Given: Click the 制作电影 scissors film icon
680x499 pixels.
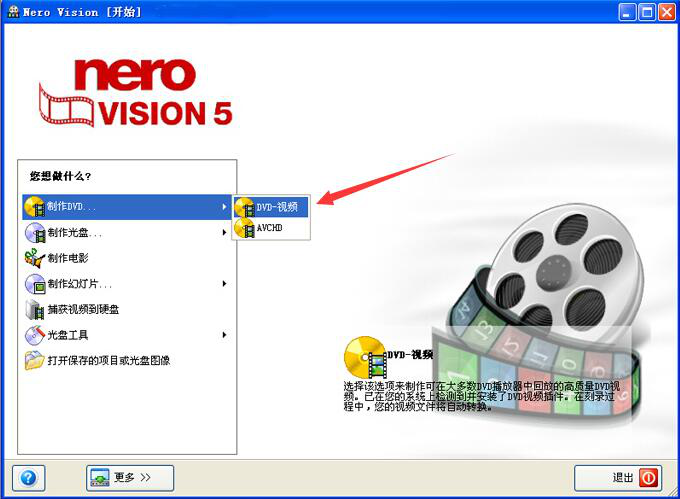Looking at the screenshot, I should [35, 258].
